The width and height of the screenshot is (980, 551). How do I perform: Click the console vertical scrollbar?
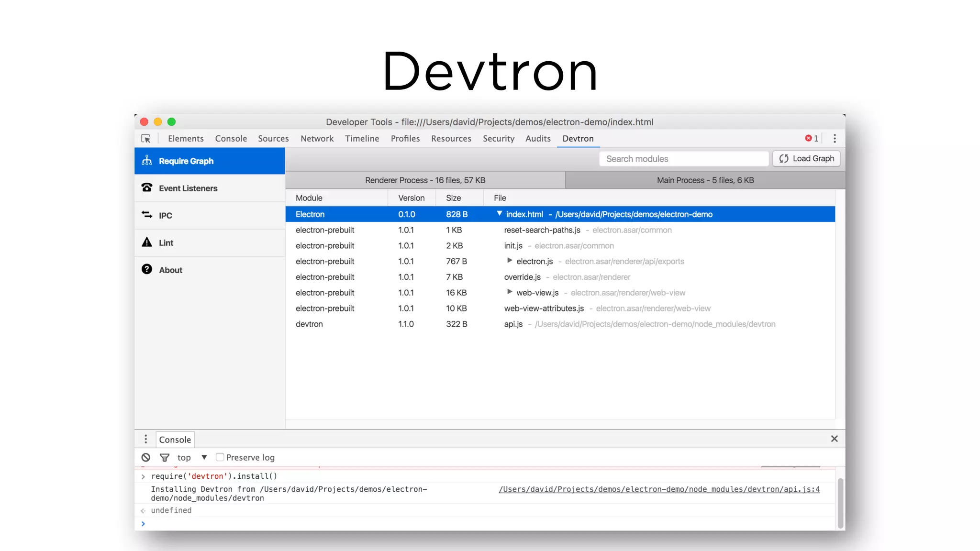(840, 502)
